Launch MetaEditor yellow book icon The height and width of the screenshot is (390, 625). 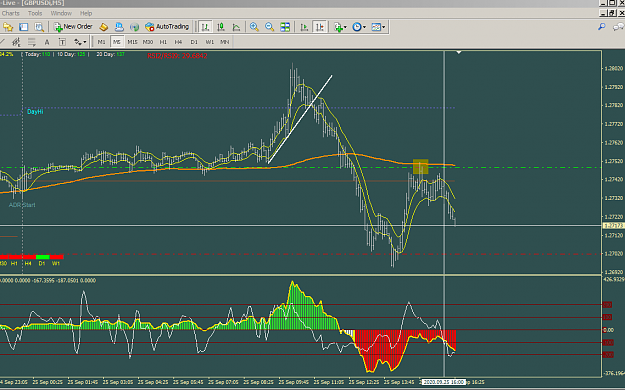pyautogui.click(x=104, y=27)
